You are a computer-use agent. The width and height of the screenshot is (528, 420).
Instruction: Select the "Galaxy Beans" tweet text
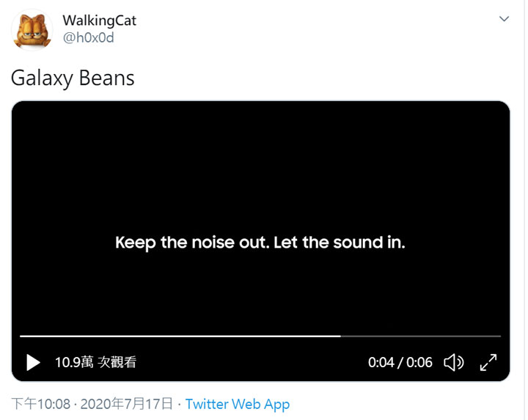[73, 78]
